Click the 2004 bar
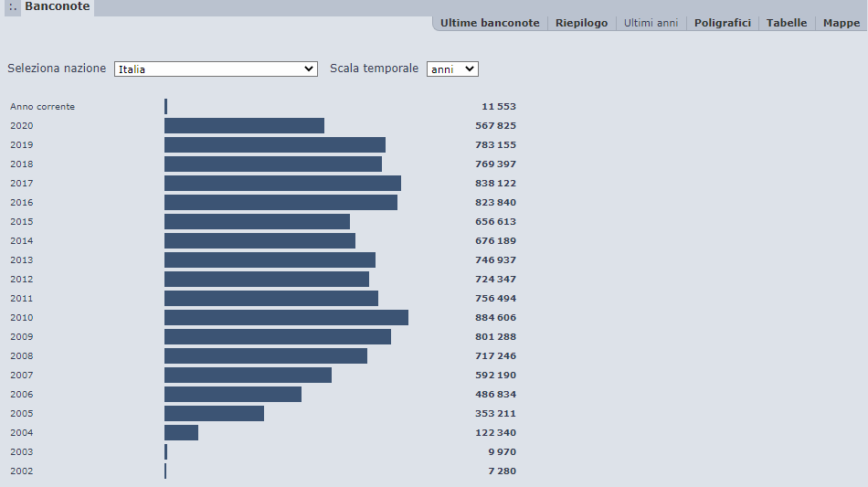The height and width of the screenshot is (487, 868). click(181, 433)
